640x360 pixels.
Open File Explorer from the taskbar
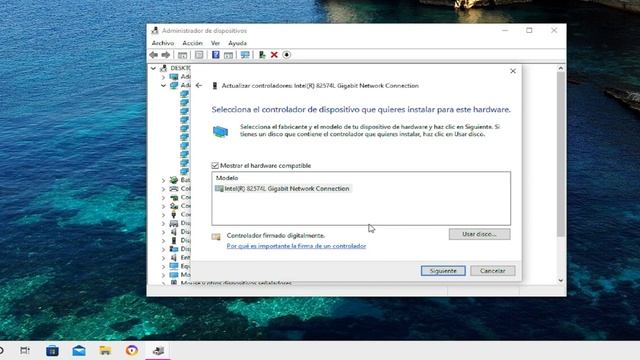pyautogui.click(x=105, y=351)
